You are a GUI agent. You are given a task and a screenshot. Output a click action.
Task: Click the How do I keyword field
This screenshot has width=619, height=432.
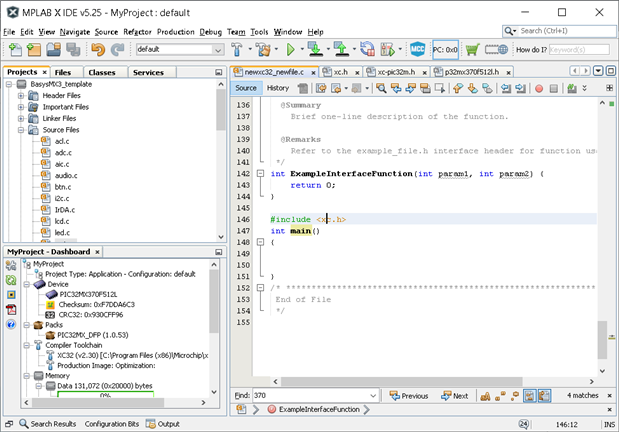pyautogui.click(x=579, y=50)
